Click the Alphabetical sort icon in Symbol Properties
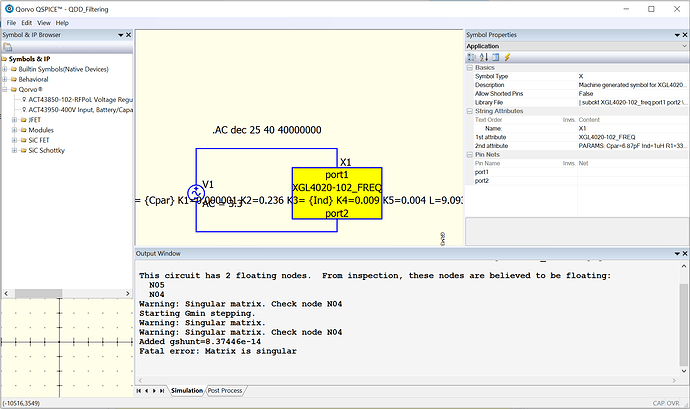Image resolution: width=690 pixels, height=409 pixels. (x=484, y=57)
